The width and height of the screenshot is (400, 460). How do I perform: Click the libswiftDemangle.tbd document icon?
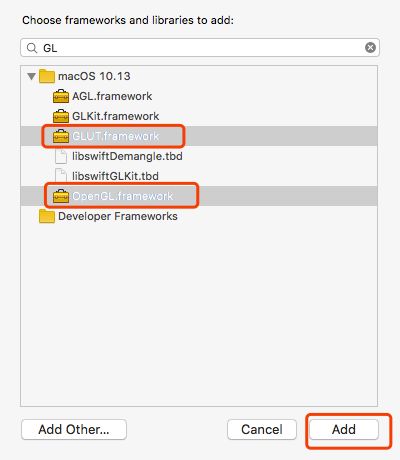point(61,156)
